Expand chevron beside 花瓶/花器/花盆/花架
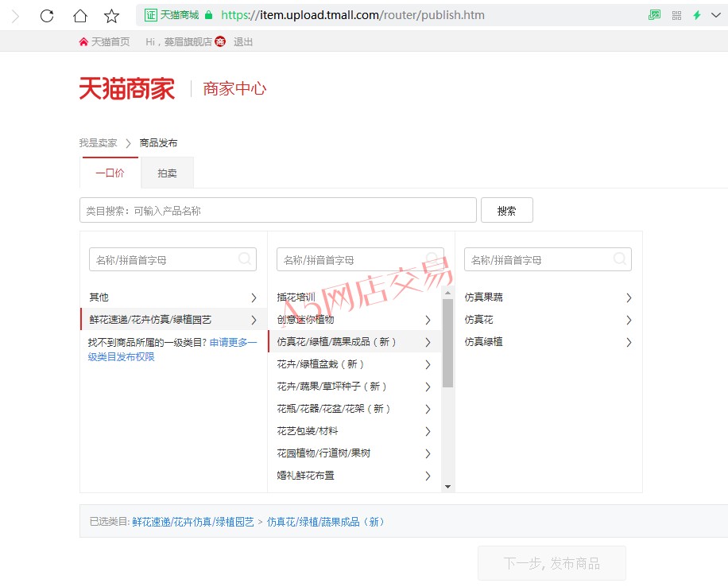The width and height of the screenshot is (728, 587). click(x=428, y=409)
